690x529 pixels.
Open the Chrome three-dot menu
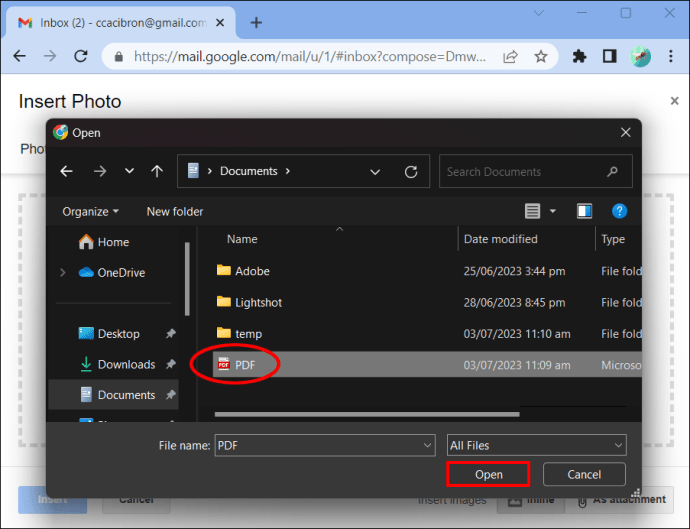click(671, 56)
